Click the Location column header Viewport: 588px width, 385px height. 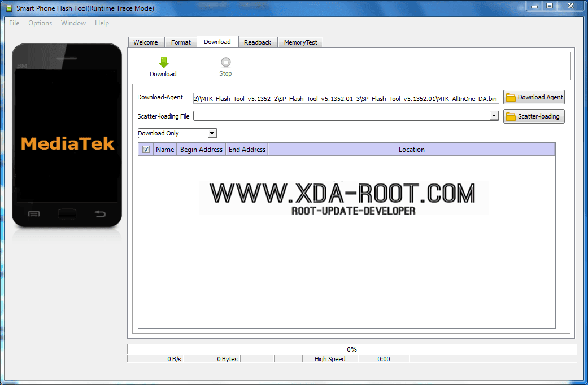(412, 150)
